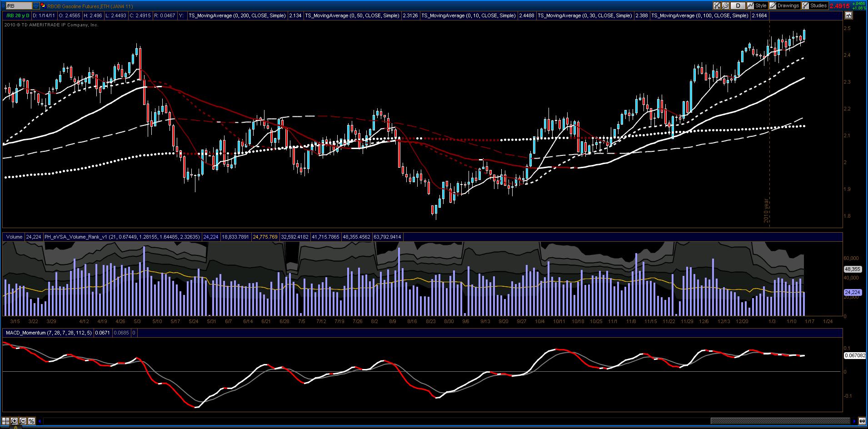Click the 2.1664 moving average value

(759, 15)
